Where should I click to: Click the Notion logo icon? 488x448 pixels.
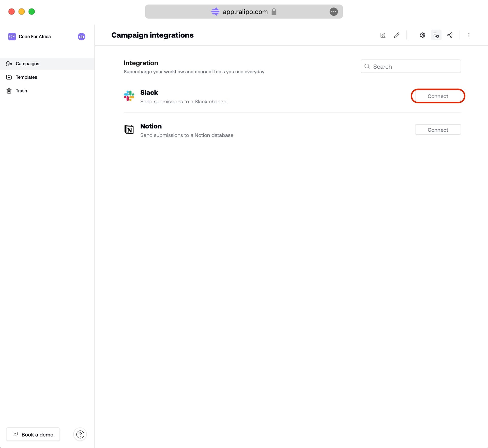tap(129, 130)
